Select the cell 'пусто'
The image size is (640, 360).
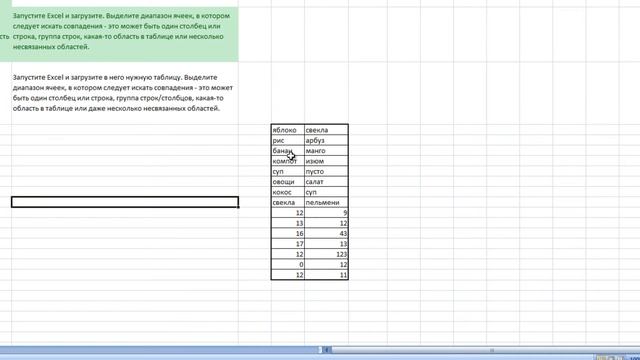[x=326, y=171]
